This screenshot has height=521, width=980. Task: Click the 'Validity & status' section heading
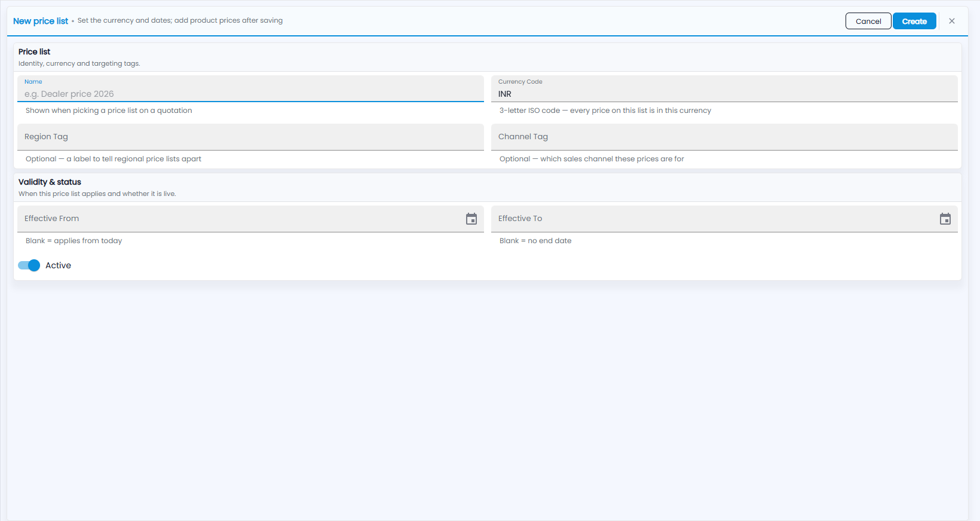[x=50, y=182]
